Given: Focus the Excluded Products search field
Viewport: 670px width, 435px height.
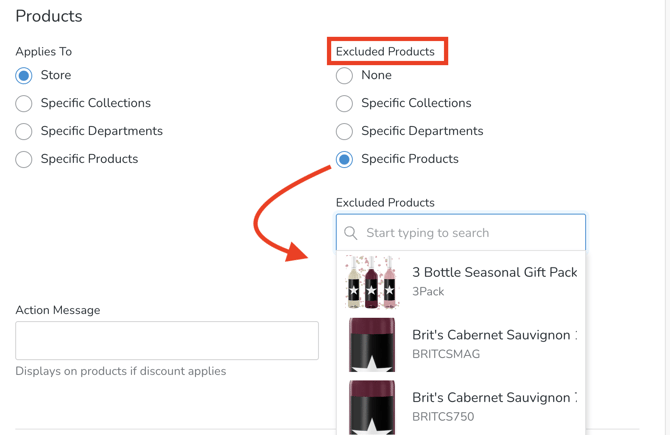Looking at the screenshot, I should pos(470,233).
